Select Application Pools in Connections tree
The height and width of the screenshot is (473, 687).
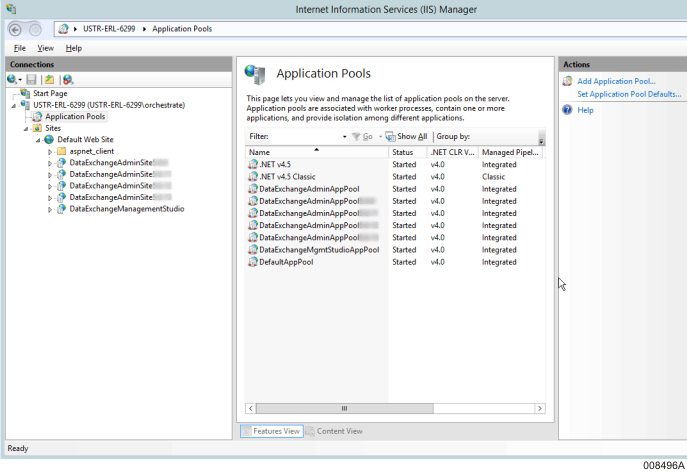coord(75,116)
